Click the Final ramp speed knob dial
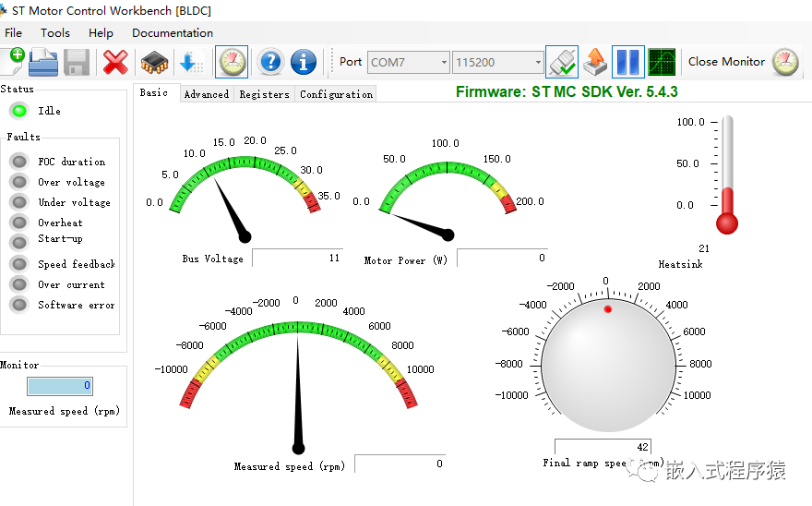Screen dimensions: 812x506 [x=608, y=365]
